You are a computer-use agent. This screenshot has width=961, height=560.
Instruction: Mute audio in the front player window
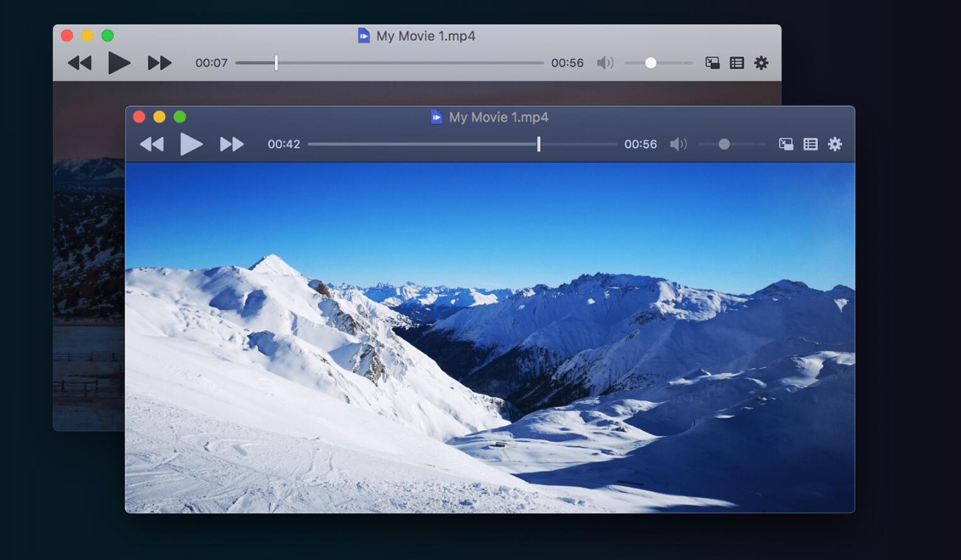pyautogui.click(x=678, y=144)
